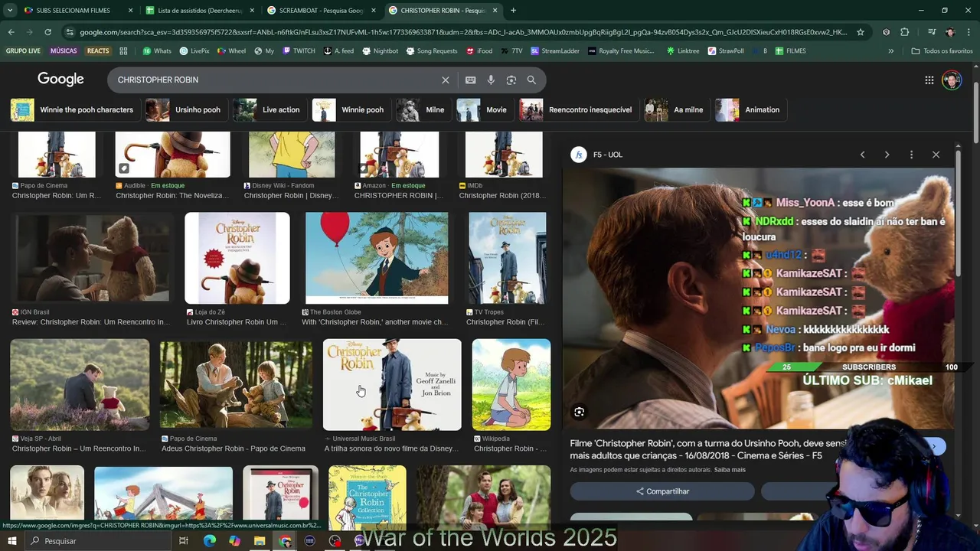Open the Veja SP - Abril image
The image size is (980, 551).
pos(80,384)
